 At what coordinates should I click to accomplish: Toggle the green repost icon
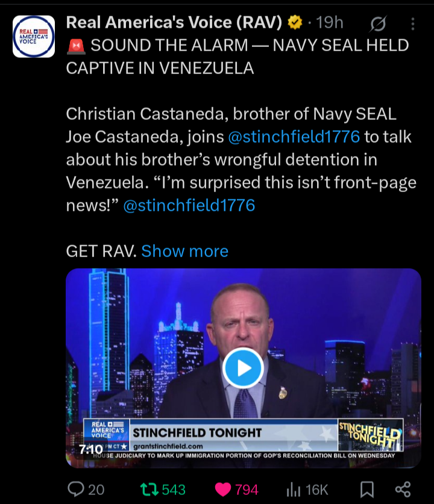pos(149,489)
